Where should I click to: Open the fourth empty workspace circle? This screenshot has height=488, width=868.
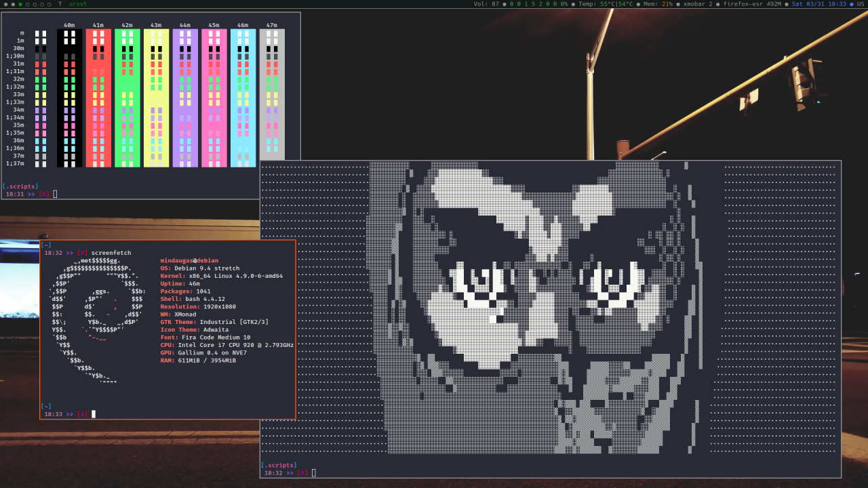click(x=50, y=4)
